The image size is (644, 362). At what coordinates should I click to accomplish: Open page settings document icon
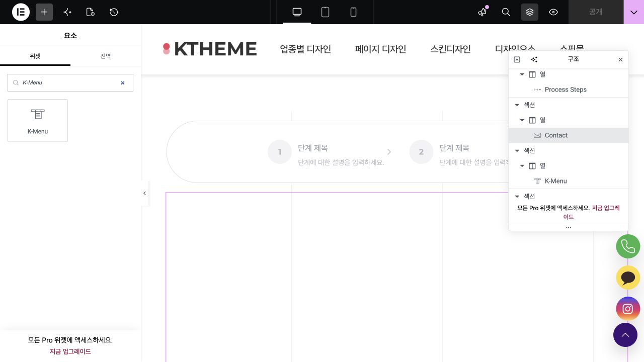(91, 12)
